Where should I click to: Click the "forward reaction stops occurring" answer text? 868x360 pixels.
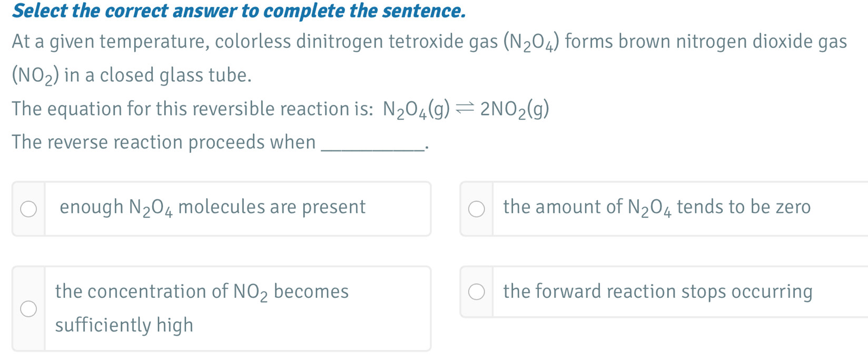(657, 291)
